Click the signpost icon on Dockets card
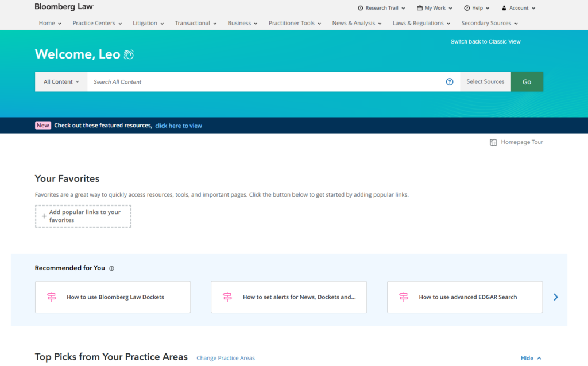The image size is (588, 366). (x=52, y=297)
